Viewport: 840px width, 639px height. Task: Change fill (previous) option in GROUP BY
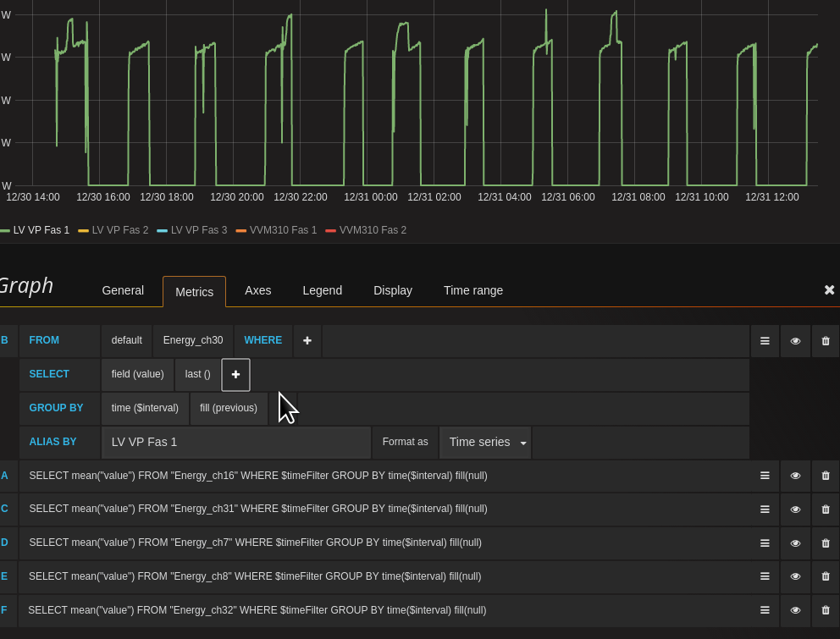228,408
